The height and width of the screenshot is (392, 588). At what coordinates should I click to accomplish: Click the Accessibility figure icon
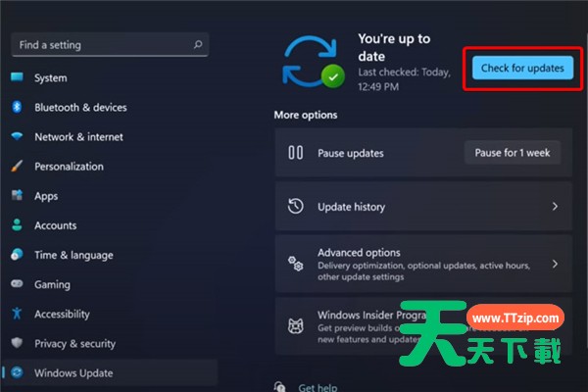[17, 314]
